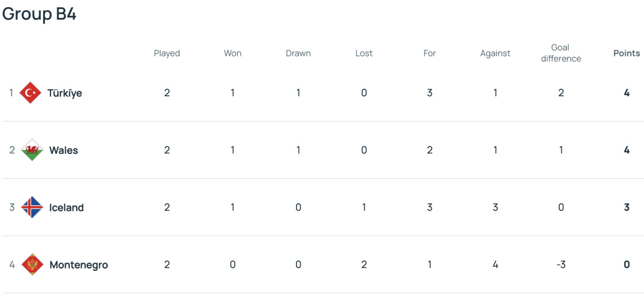The height and width of the screenshot is (297, 644).
Task: Click Türkiye's points value of 4
Action: click(627, 93)
